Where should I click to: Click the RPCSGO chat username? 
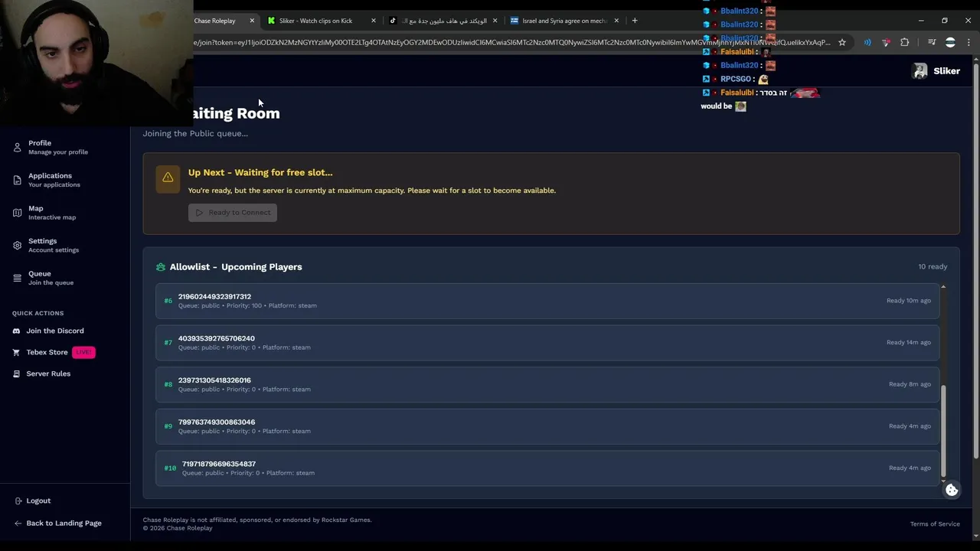(x=735, y=79)
